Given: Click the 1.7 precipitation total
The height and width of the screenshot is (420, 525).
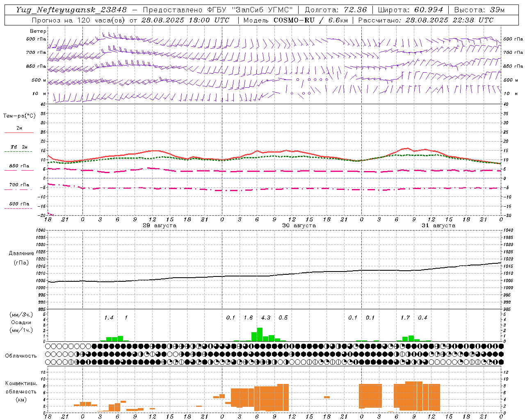Looking at the screenshot, I should click(x=405, y=317).
